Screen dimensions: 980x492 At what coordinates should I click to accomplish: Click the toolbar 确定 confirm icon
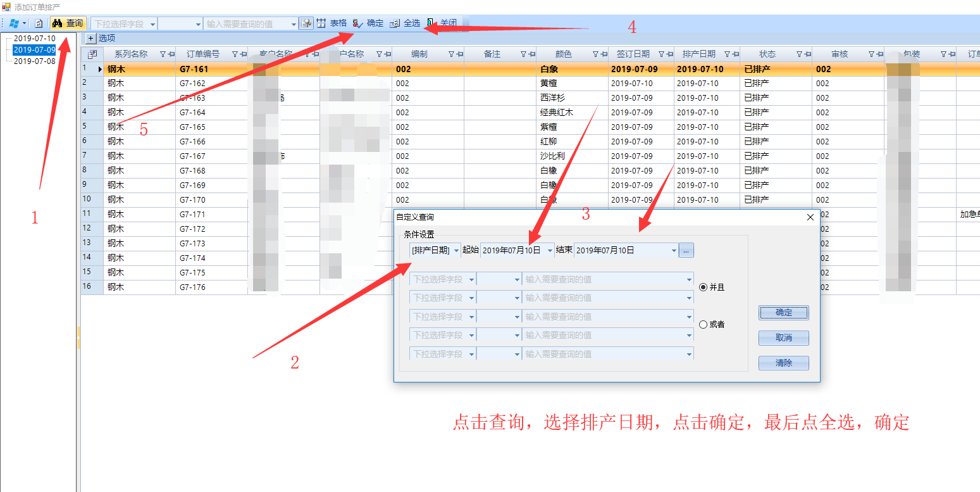pos(357,23)
